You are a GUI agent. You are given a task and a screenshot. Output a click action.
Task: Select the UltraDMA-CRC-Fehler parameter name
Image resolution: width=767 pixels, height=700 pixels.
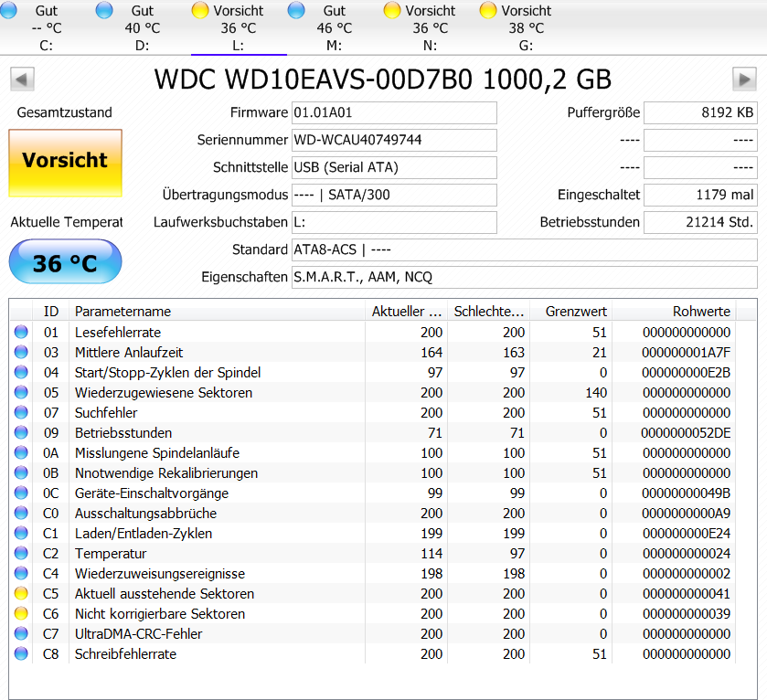[138, 634]
